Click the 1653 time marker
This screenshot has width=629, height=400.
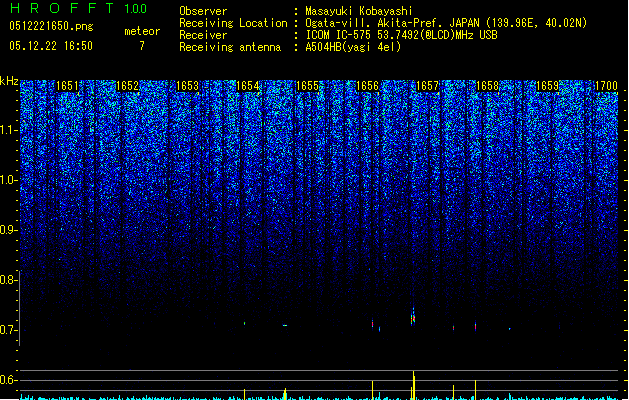click(187, 86)
